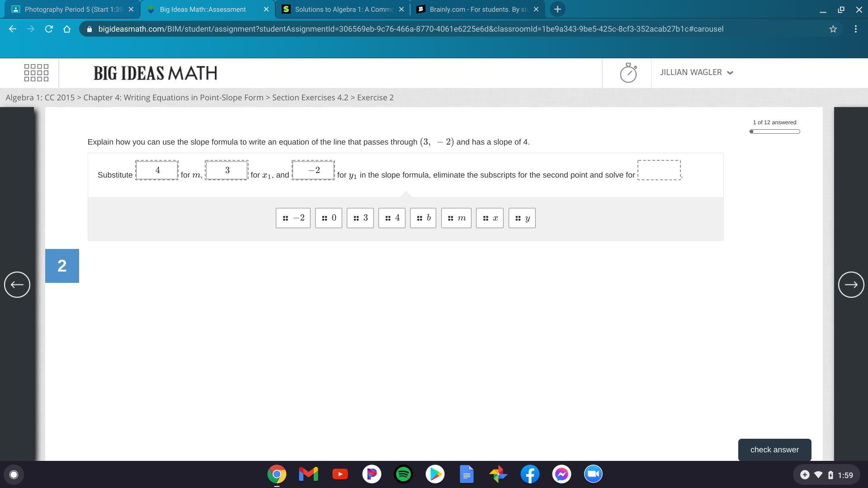Viewport: 868px width, 488px height.
Task: Open the grid menu icon beside the logo
Action: tap(36, 73)
